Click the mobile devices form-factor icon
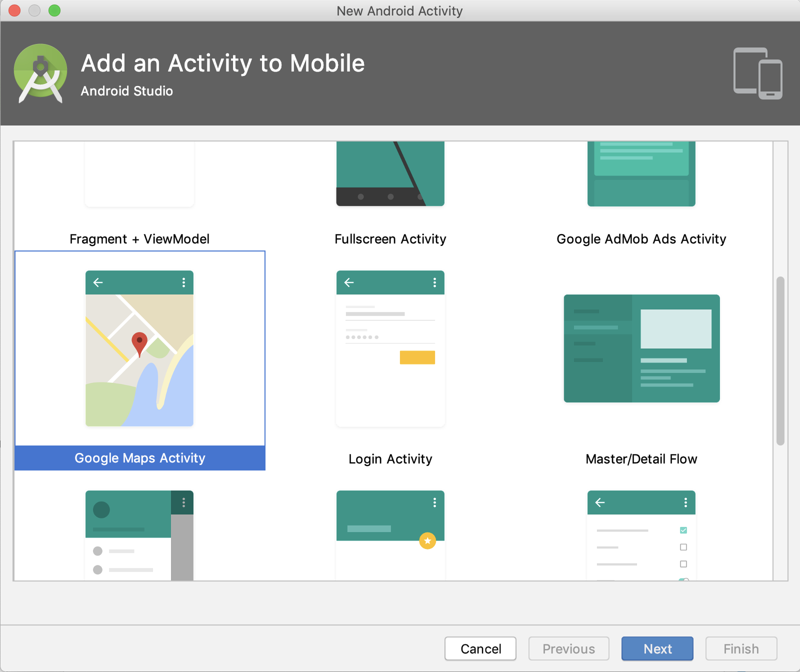This screenshot has width=800, height=672. coord(758,73)
